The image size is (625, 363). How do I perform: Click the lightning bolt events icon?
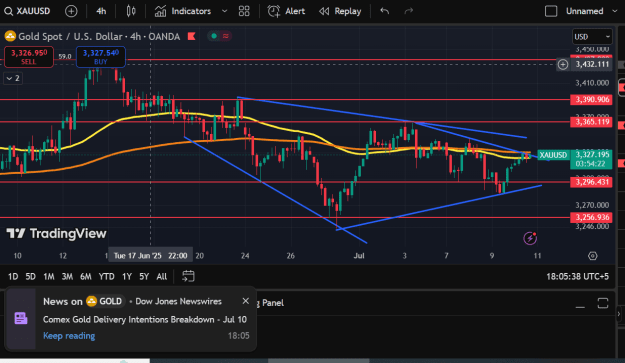coord(530,238)
